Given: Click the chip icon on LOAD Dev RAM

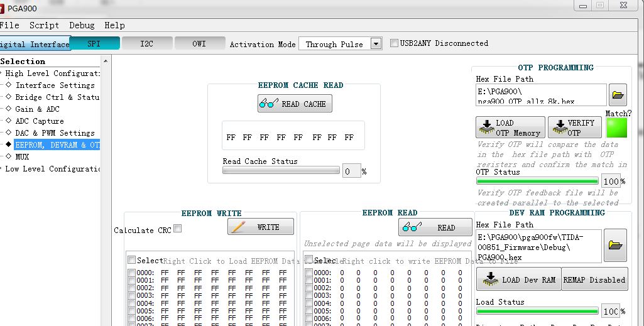Looking at the screenshot, I should tap(491, 279).
